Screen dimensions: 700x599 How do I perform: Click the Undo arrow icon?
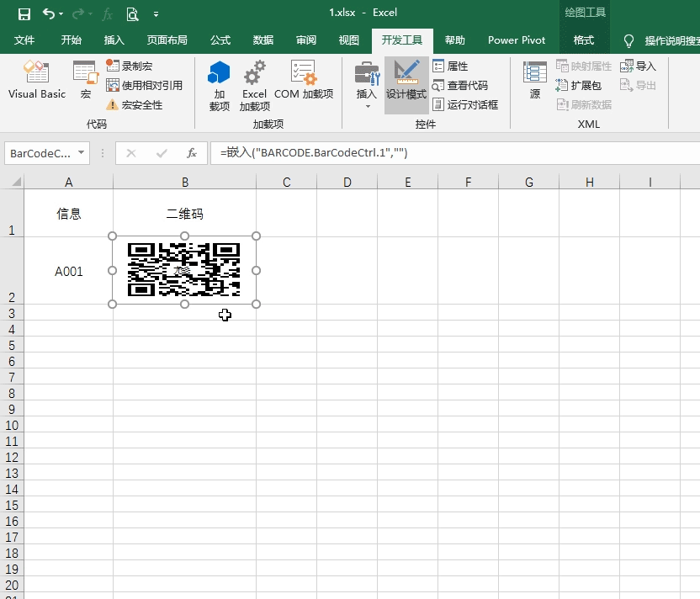click(x=48, y=13)
